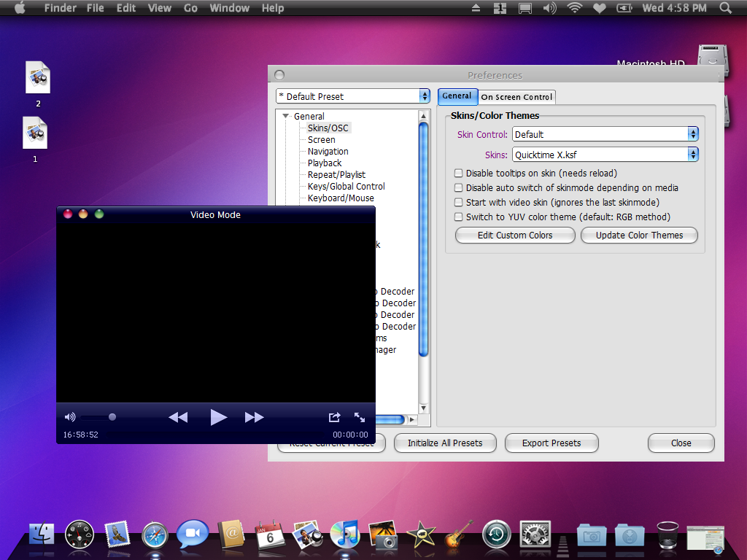Open the Skin Control dropdown
This screenshot has height=560, width=747.
[x=605, y=134]
